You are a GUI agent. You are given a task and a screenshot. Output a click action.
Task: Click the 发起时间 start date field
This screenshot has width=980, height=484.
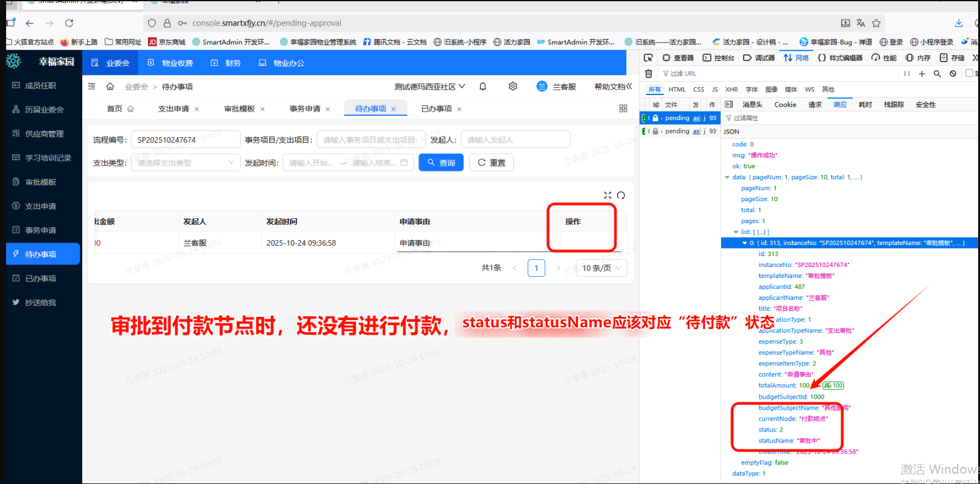(312, 163)
